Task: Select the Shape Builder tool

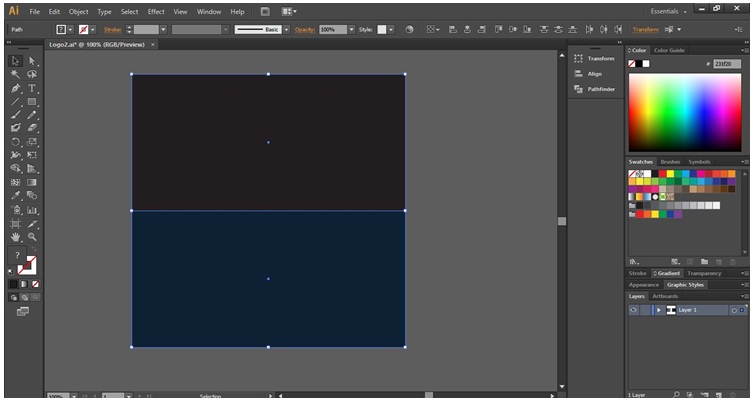Action: coord(15,169)
